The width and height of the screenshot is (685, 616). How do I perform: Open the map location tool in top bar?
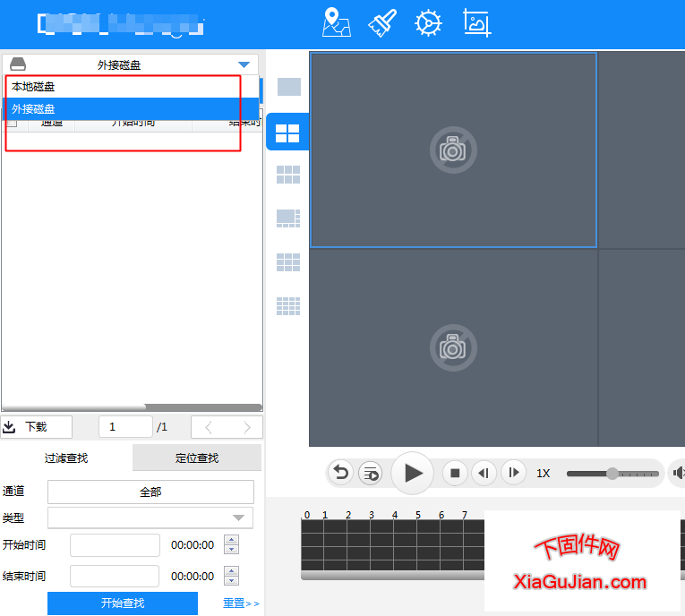(336, 22)
